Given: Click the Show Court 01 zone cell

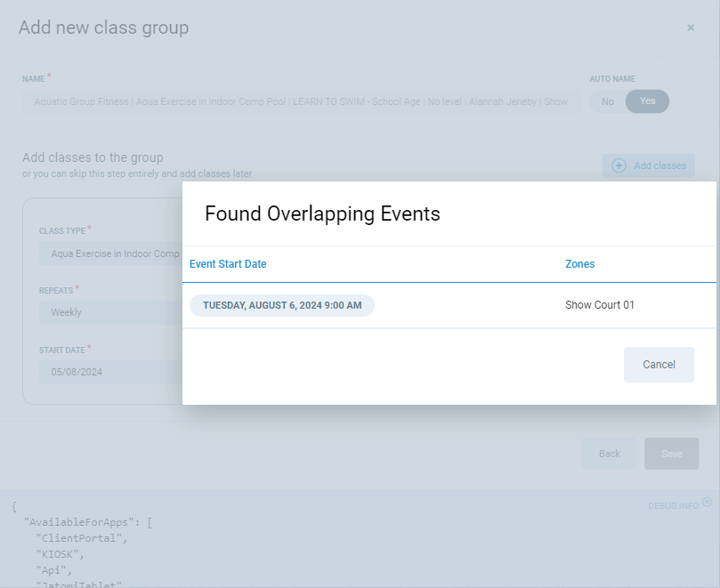Looking at the screenshot, I should (600, 305).
